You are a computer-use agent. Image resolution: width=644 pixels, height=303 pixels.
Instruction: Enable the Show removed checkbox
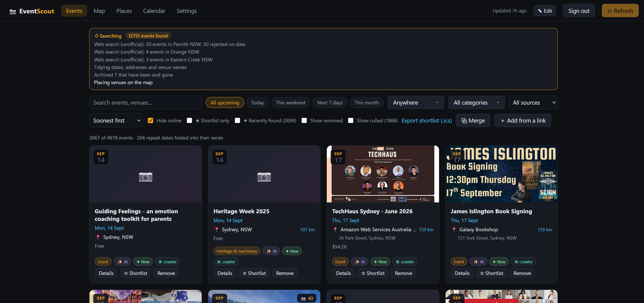pos(304,121)
